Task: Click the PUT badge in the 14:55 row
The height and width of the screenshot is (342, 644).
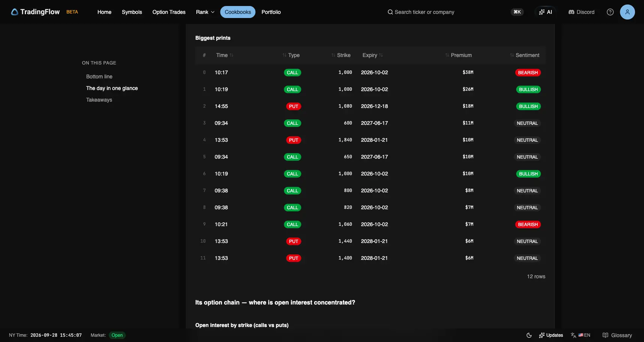Action: coord(294,106)
